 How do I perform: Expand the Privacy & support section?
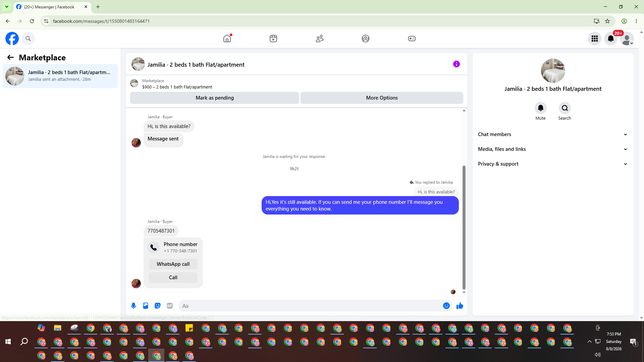coord(553,164)
